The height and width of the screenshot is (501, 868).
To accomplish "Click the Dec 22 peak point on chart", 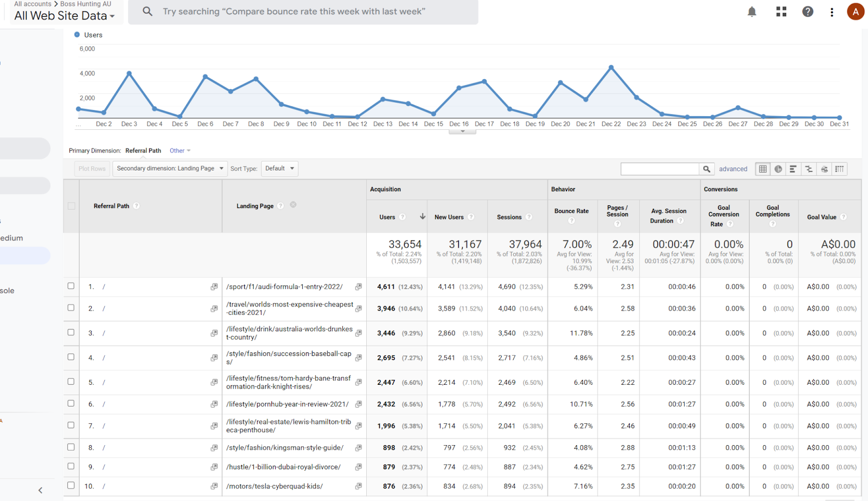I will (611, 67).
